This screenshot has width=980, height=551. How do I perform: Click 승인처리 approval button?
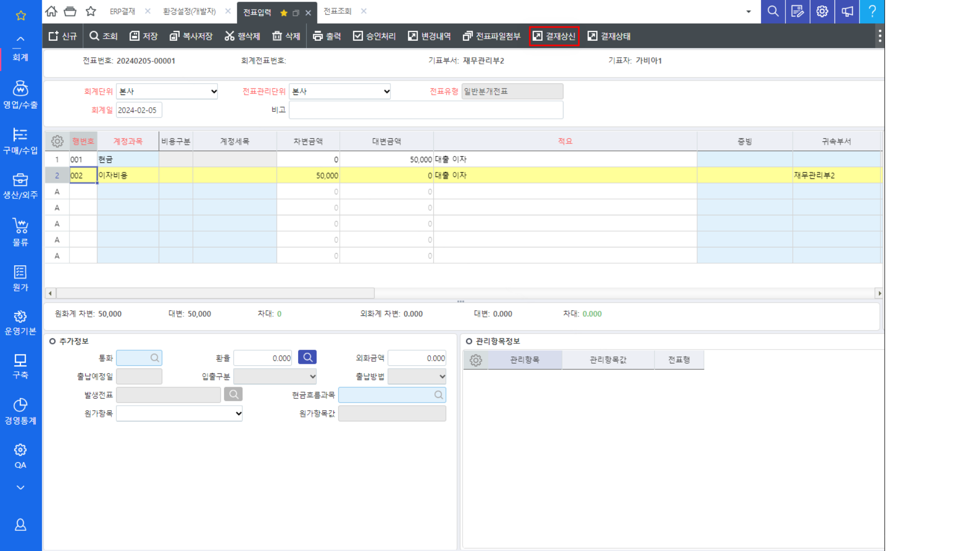374,36
